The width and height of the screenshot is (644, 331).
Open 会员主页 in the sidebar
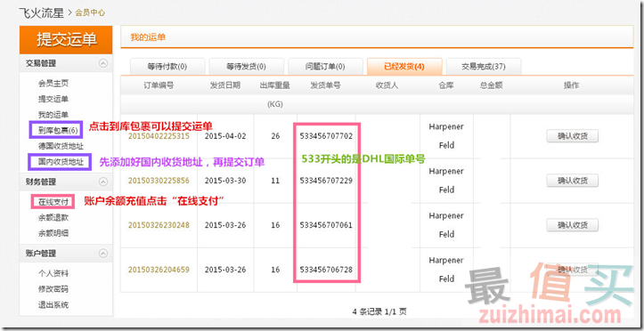(x=53, y=84)
